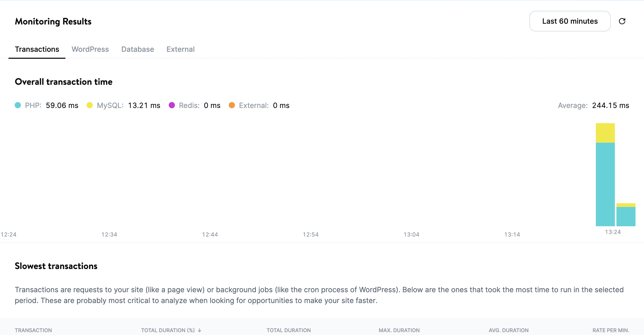Image resolution: width=644 pixels, height=335 pixels.
Task: Switch to the WordPress tab
Action: click(x=90, y=49)
